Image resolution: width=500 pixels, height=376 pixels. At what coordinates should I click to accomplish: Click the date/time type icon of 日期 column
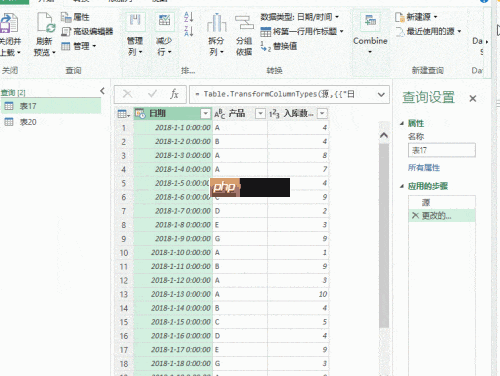coord(140,114)
